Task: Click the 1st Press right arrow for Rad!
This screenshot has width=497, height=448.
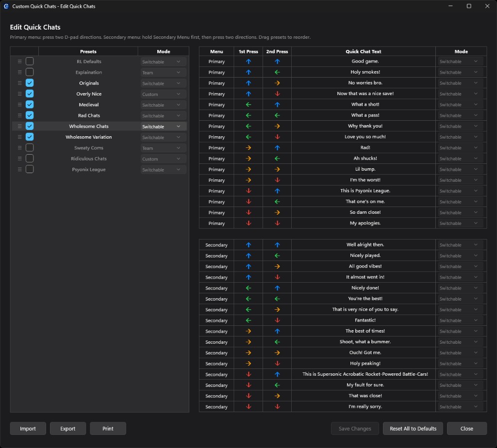Action: 248,148
